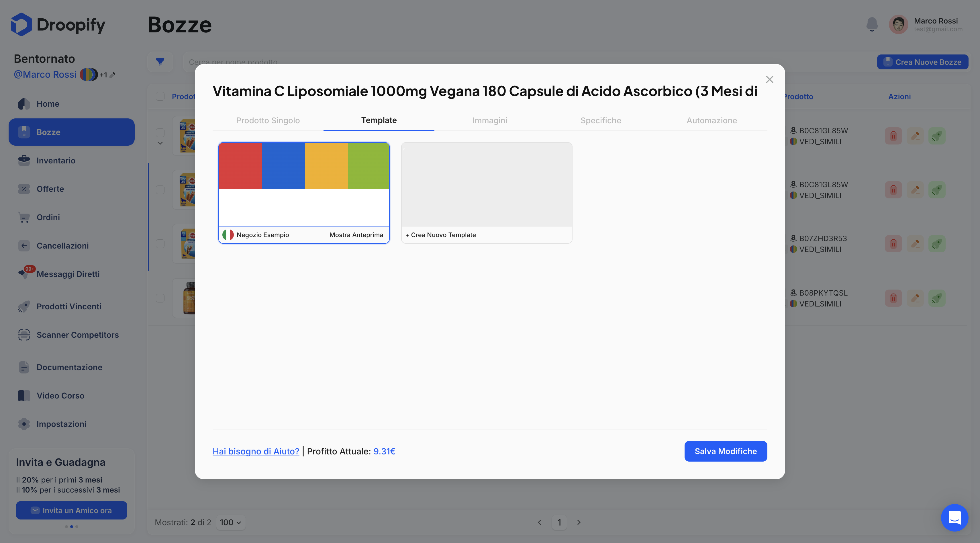Go to next page arrow

579,522
